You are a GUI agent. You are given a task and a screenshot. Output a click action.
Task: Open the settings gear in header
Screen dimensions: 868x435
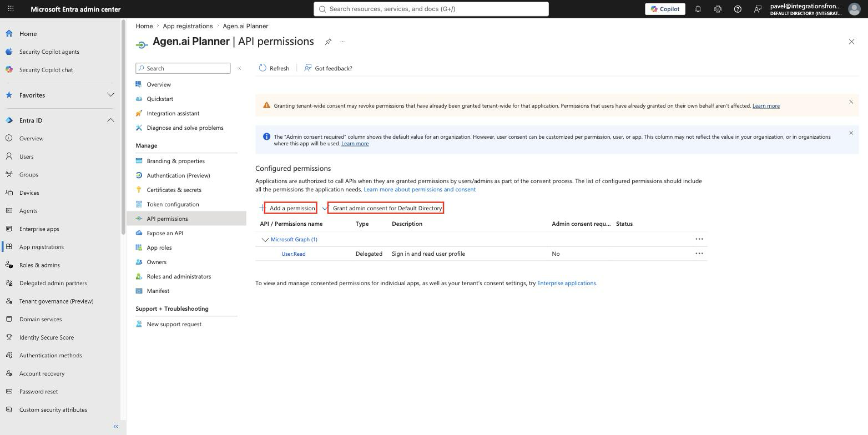click(x=718, y=9)
